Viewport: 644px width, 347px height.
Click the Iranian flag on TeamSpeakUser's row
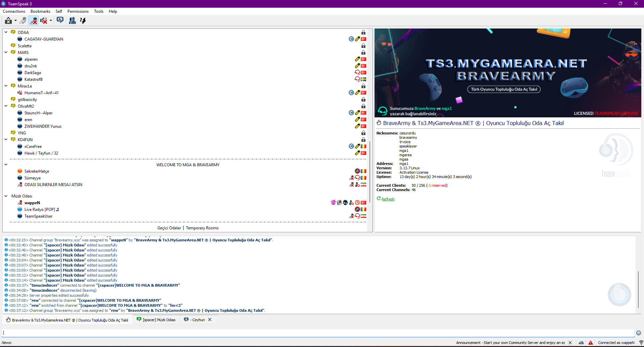click(x=363, y=216)
